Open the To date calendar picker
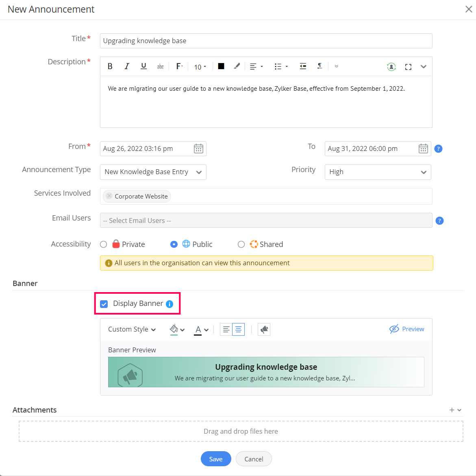The image size is (476, 476). pos(423,149)
